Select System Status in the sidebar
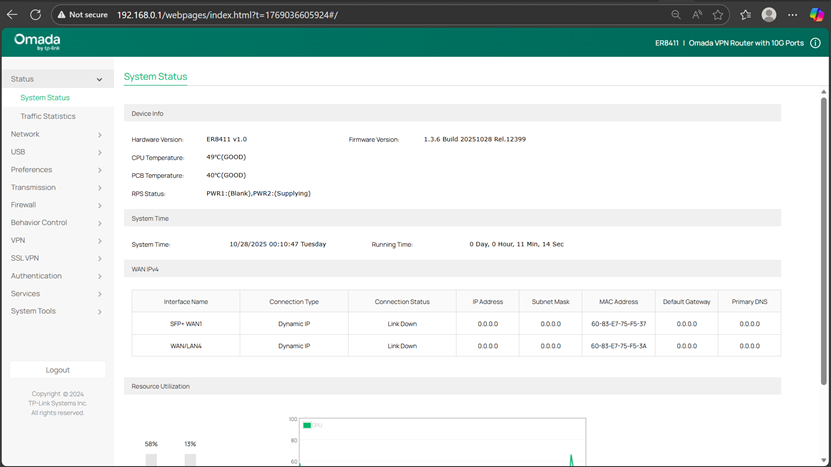The height and width of the screenshot is (467, 831). [45, 98]
